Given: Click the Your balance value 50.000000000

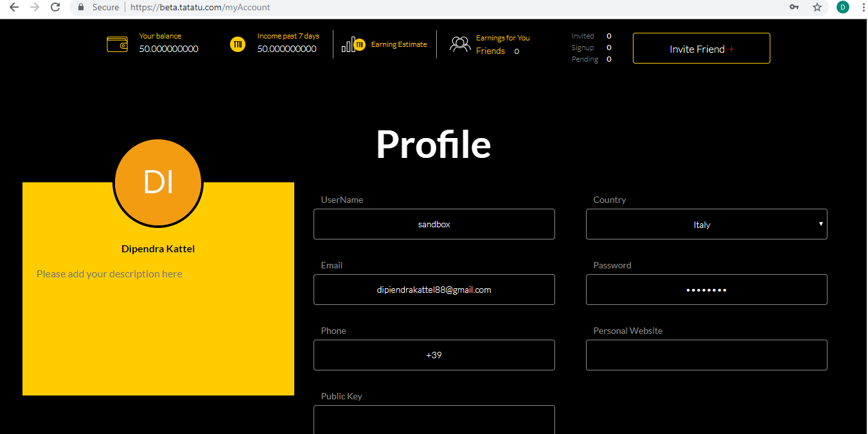Looking at the screenshot, I should click(169, 49).
